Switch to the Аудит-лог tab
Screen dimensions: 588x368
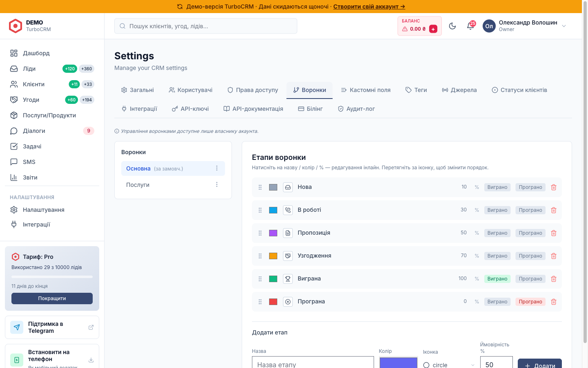point(356,109)
